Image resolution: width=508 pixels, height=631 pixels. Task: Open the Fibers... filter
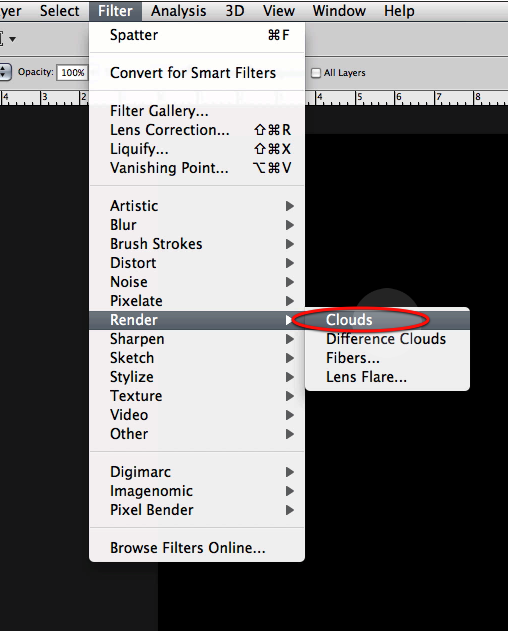point(387,358)
